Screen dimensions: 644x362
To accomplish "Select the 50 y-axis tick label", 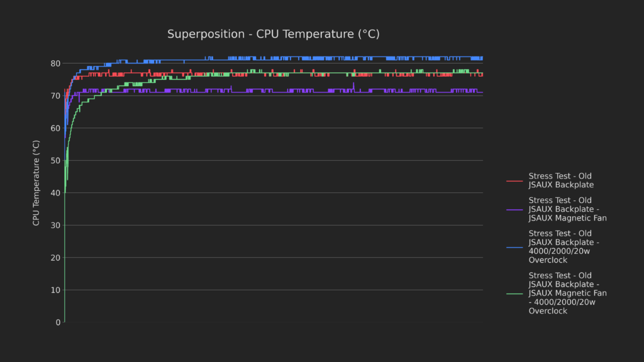I will (x=55, y=161).
